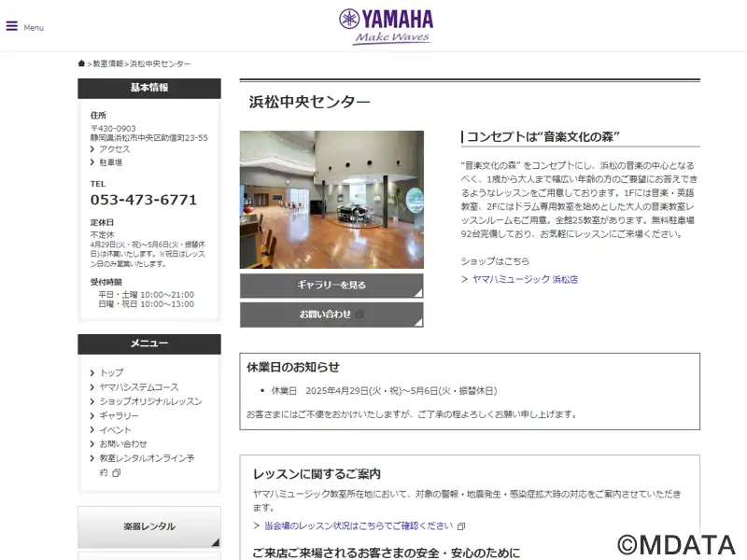Open the アクセス link
The width and height of the screenshot is (747, 560).
114,149
